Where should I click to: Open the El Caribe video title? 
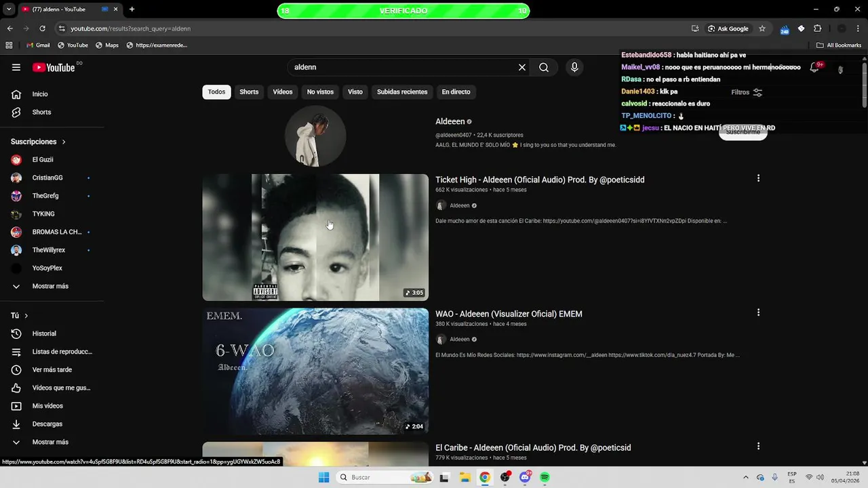click(x=533, y=448)
